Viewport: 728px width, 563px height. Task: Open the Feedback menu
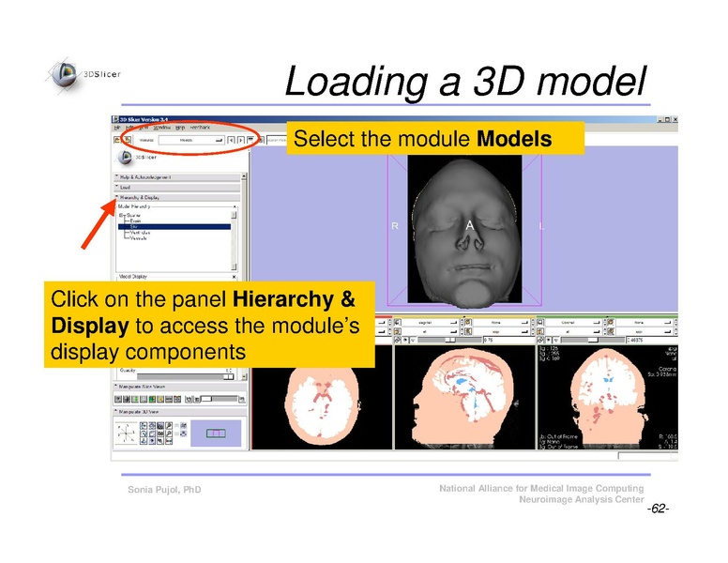tap(200, 128)
